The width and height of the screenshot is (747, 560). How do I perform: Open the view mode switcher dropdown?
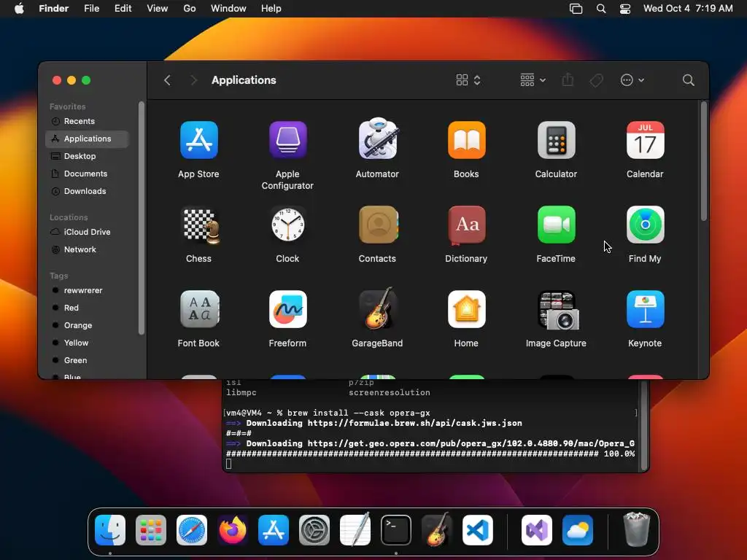[x=468, y=80]
